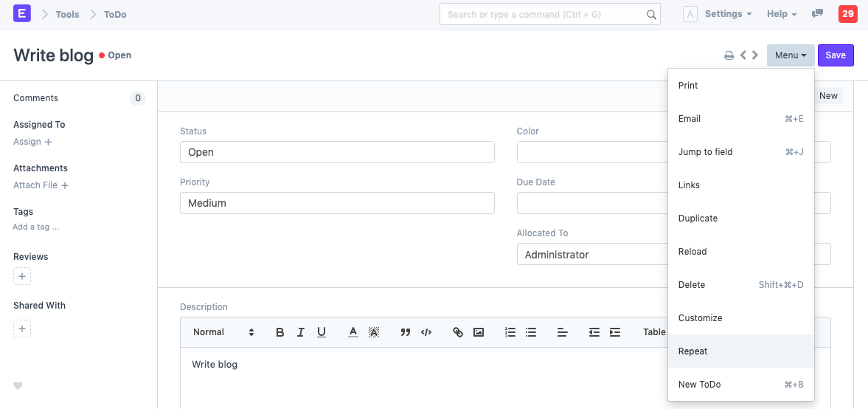Toggle italic formatting in editor

coord(301,332)
